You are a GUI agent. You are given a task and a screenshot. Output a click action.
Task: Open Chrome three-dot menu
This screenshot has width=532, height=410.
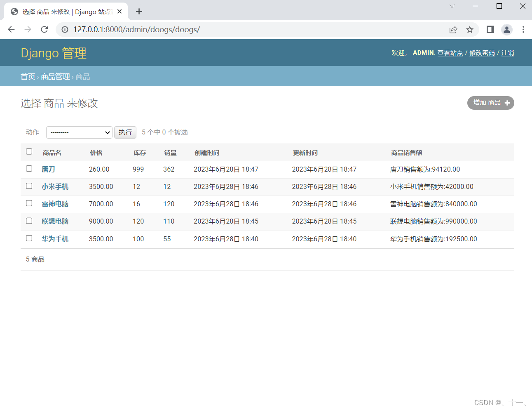[523, 29]
